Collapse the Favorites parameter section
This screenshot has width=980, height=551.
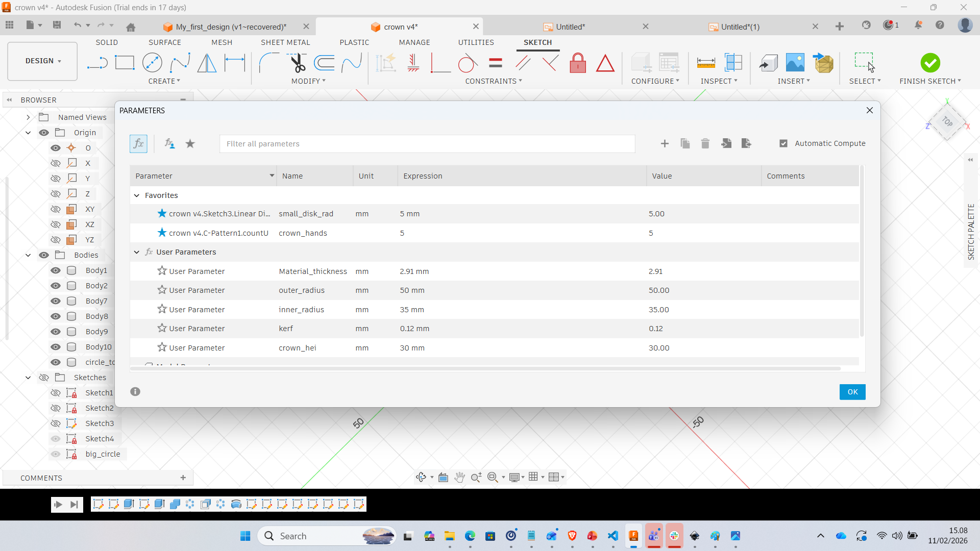point(137,195)
